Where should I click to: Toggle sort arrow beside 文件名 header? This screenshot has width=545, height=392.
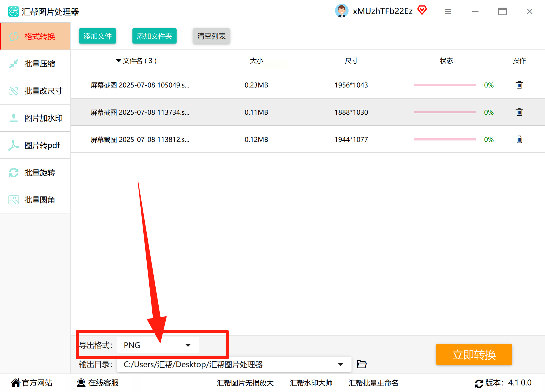coord(119,60)
